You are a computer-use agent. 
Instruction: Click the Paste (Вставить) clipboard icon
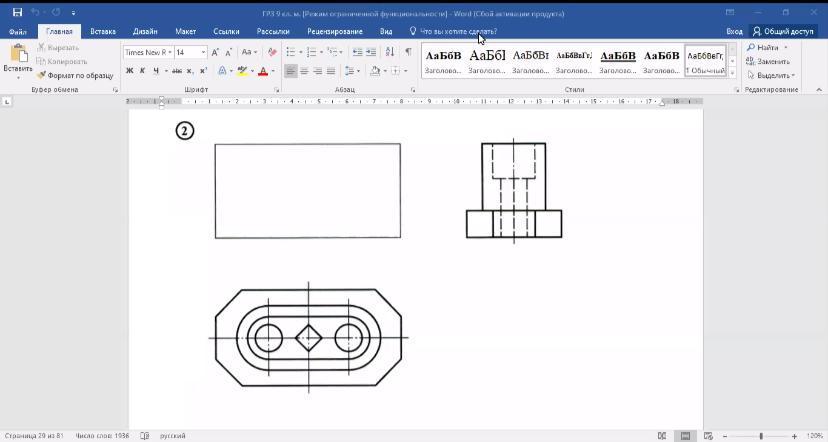(x=17, y=57)
